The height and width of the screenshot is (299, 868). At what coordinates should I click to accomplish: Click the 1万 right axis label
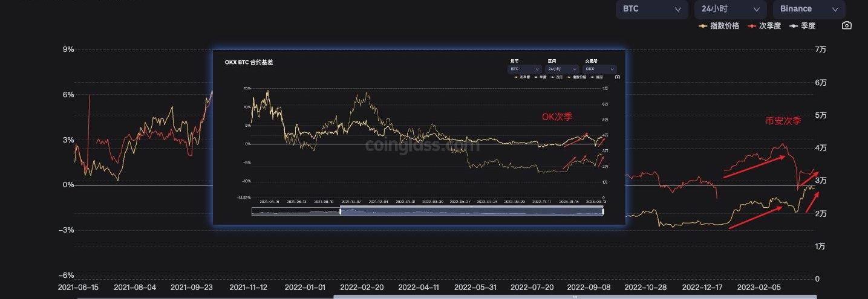[x=821, y=246]
